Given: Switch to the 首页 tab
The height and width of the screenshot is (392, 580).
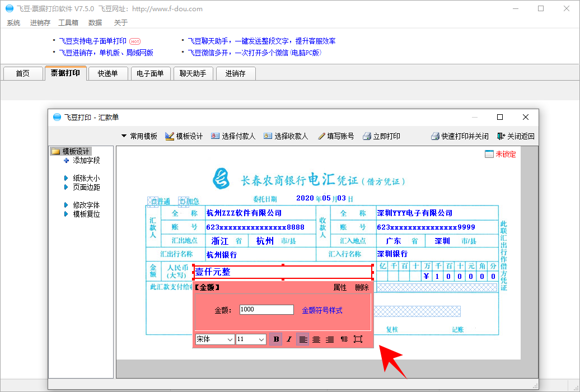Looking at the screenshot, I should 22,73.
